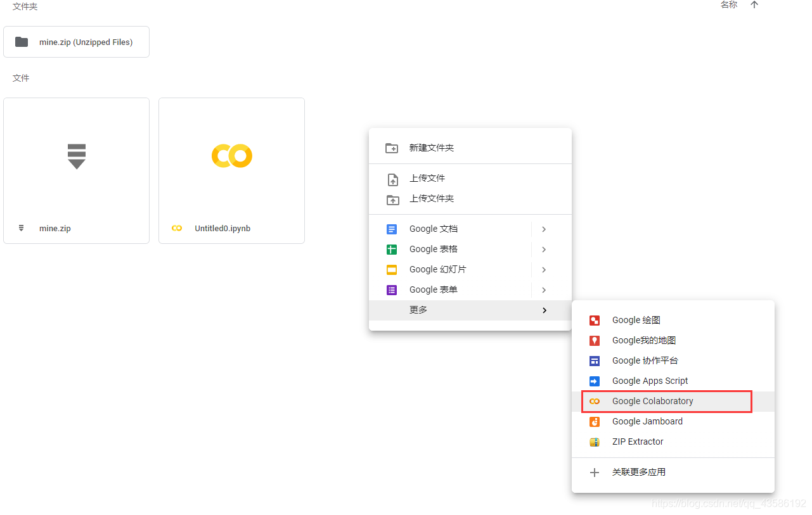Reverse sort direction with the arrow icon
This screenshot has width=812, height=515.
754,5
